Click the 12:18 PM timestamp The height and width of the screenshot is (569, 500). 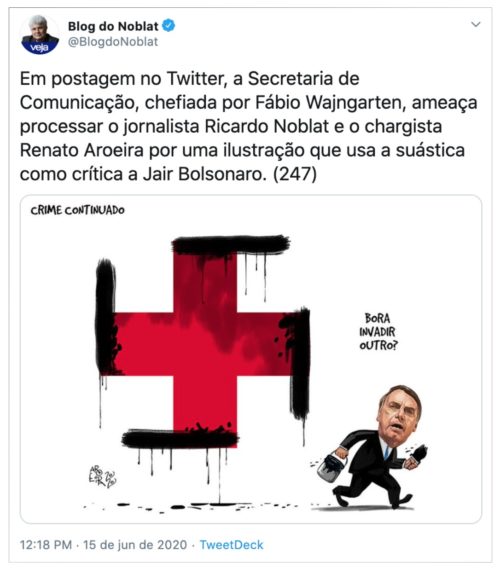(x=46, y=545)
